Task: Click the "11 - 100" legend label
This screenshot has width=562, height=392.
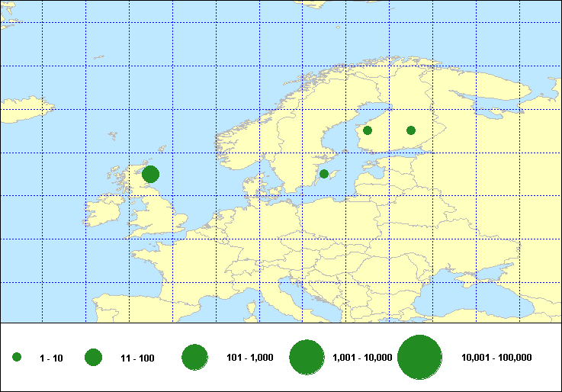Action: pos(137,358)
